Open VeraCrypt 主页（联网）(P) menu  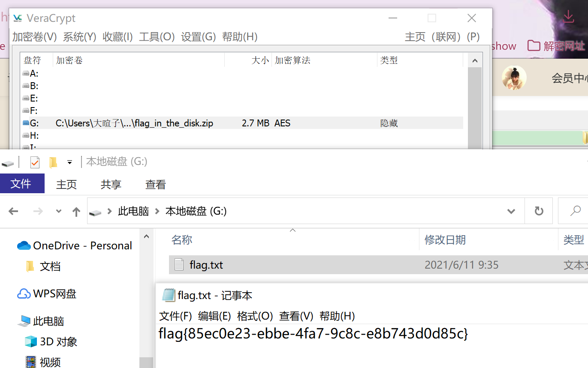[x=442, y=37]
